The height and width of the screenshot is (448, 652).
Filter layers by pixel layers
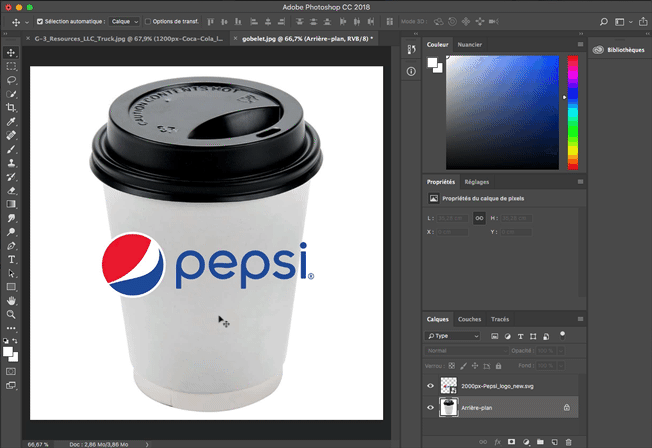494,336
